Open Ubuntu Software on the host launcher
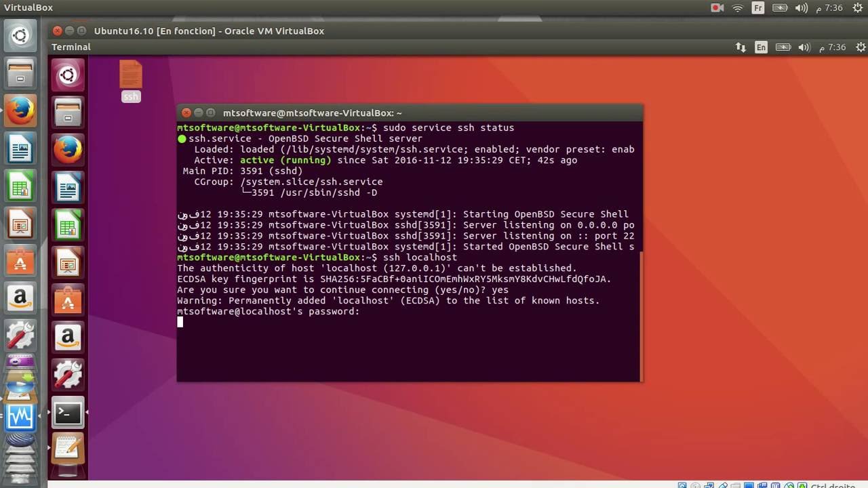The height and width of the screenshot is (488, 868). click(20, 260)
